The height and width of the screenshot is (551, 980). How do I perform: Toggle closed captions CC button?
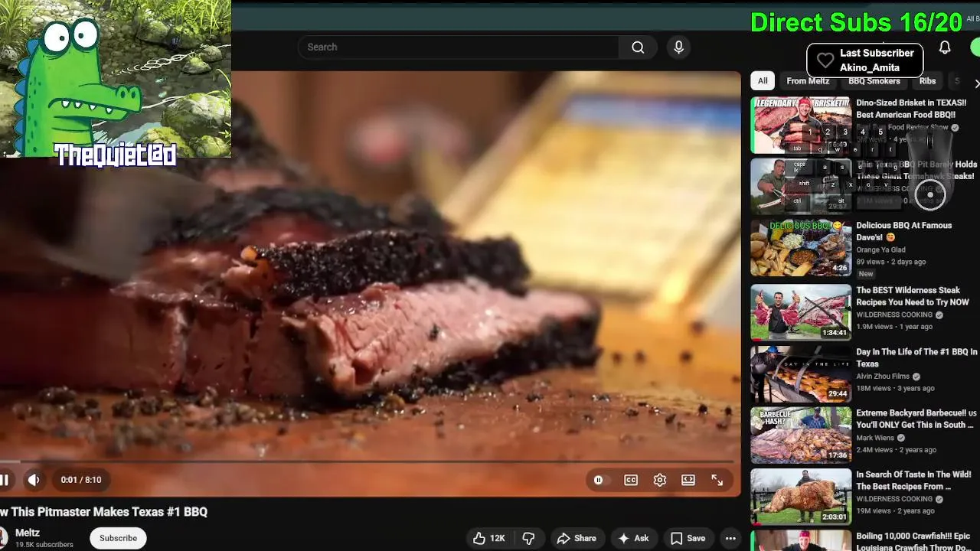(631, 480)
